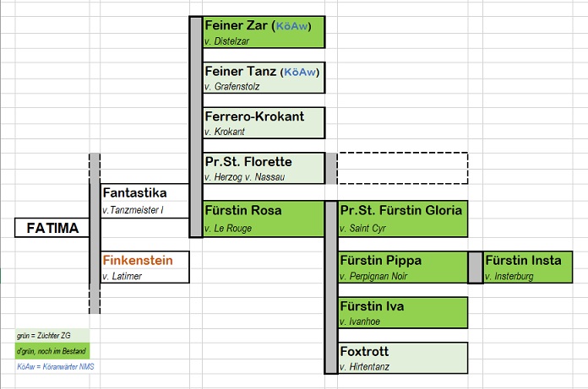The image size is (588, 389).
Task: Click the Fürstin Pippa entry
Action: click(402, 267)
